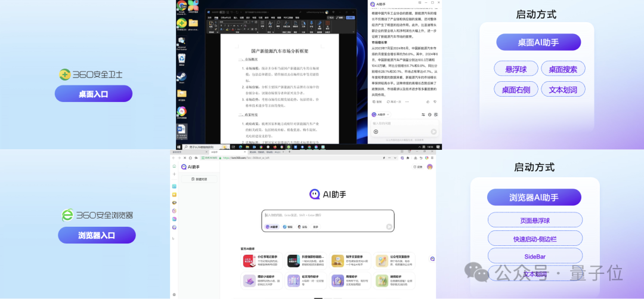Open OfficePLUS tab in the Word ribbon
The width and height of the screenshot is (644, 299).
(226, 18)
